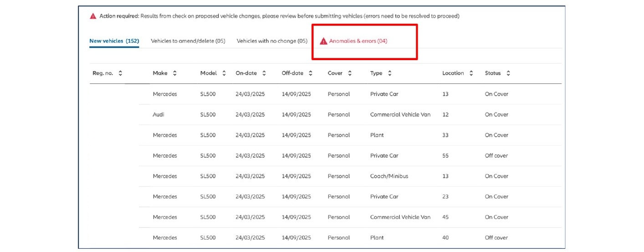Sort by Off-date column arrows
Image resolution: width=644 pixels, height=252 pixels.
[311, 73]
